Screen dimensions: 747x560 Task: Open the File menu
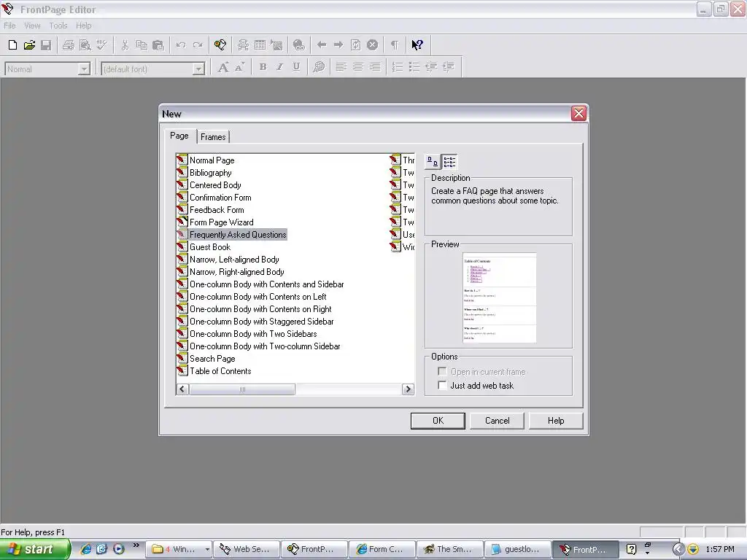pos(9,26)
